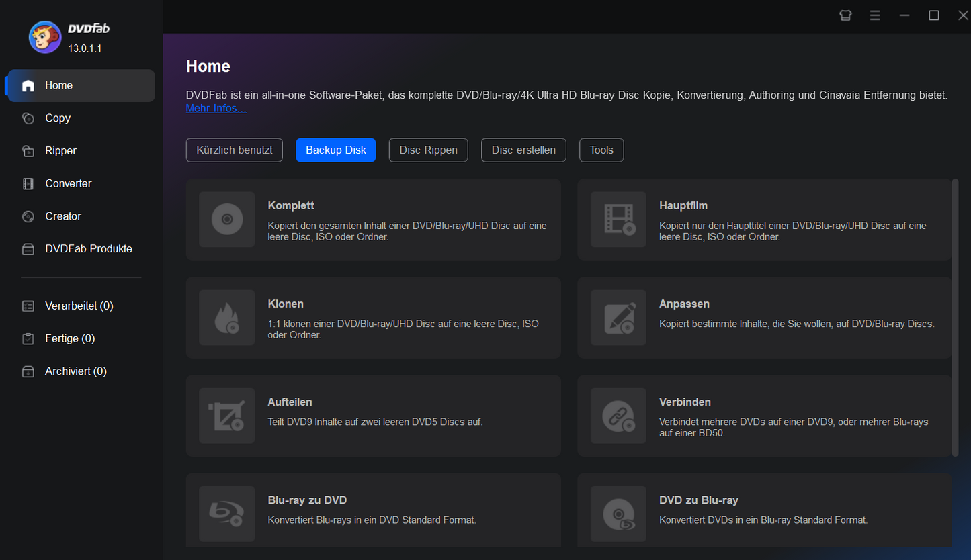
Task: Open the DVD zu Blu-ray icon
Action: coord(618,514)
